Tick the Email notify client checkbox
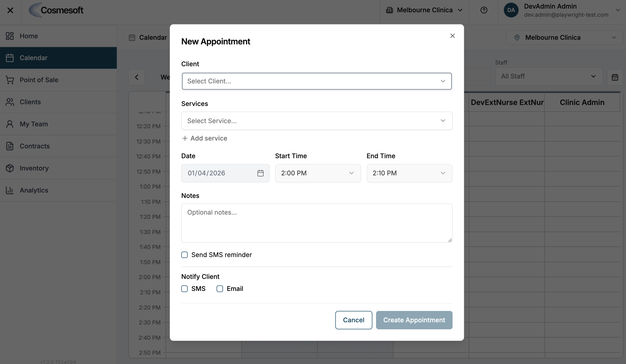626x364 pixels. [x=220, y=289]
